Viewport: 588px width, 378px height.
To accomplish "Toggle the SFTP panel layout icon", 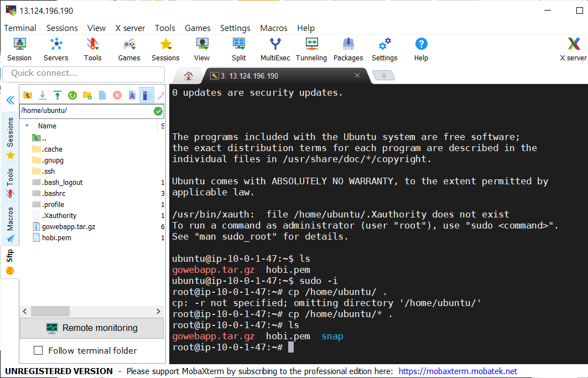I will click(x=146, y=95).
